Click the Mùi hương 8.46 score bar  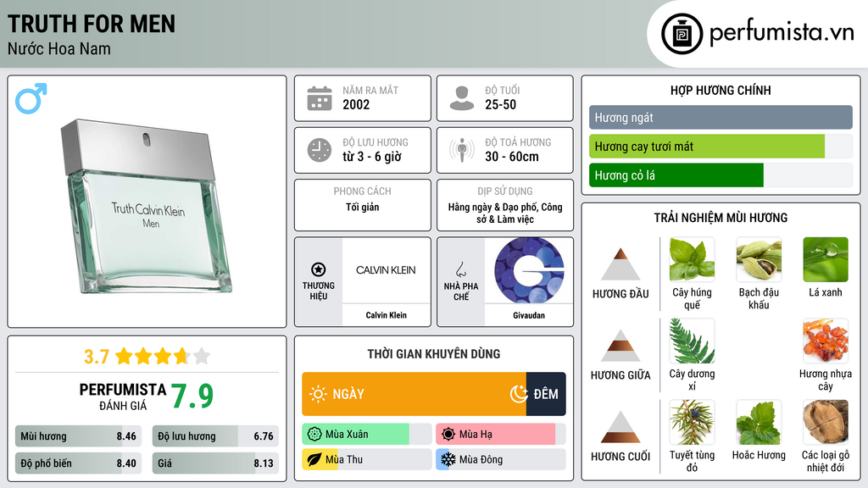coord(79,436)
